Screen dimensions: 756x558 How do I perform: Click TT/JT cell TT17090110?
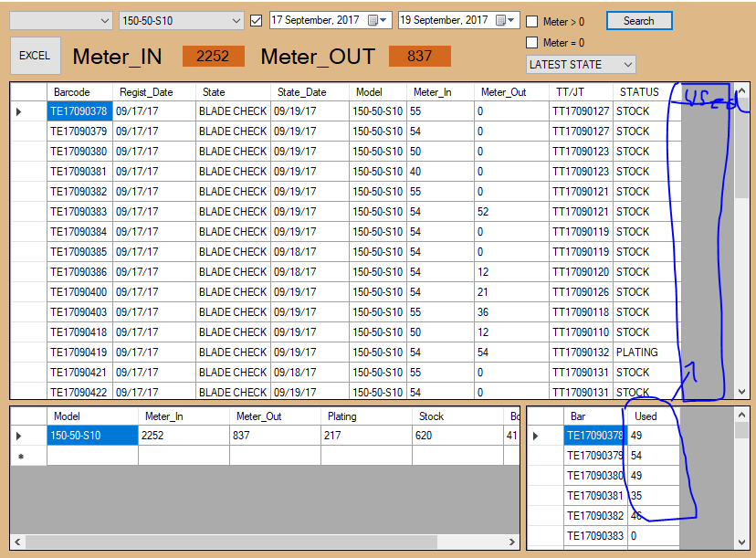[581, 332]
